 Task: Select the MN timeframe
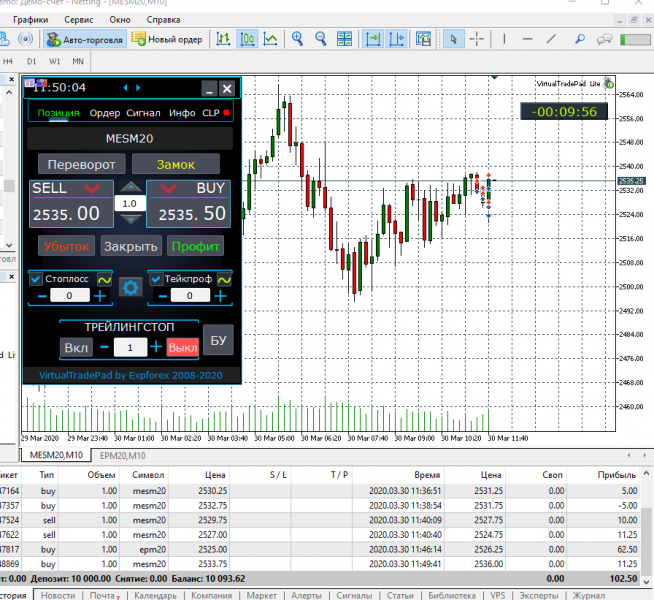pyautogui.click(x=78, y=62)
